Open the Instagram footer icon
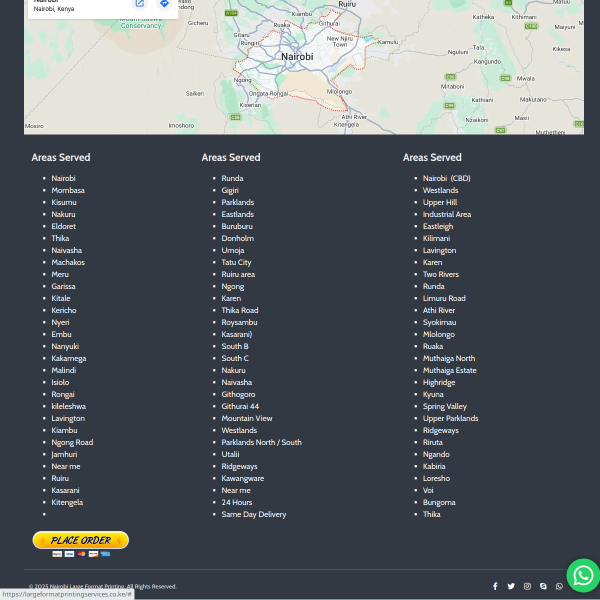The height and width of the screenshot is (600, 600). pyautogui.click(x=527, y=586)
